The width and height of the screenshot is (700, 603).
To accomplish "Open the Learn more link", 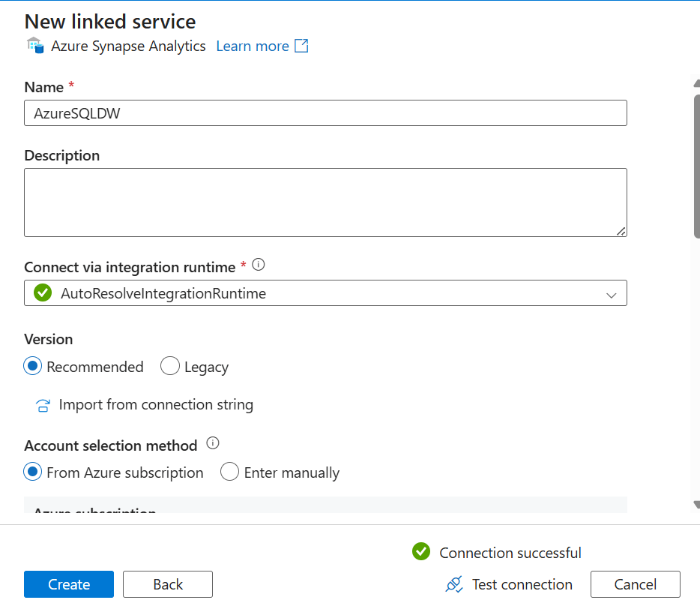I will pyautogui.click(x=253, y=46).
